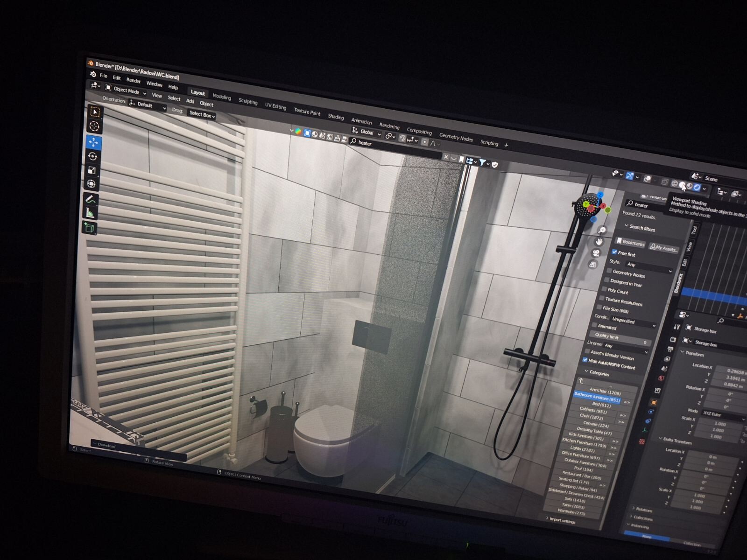This screenshot has width=747, height=560.
Task: Switch perspective/orthographic with grid icon
Action: coord(593,264)
